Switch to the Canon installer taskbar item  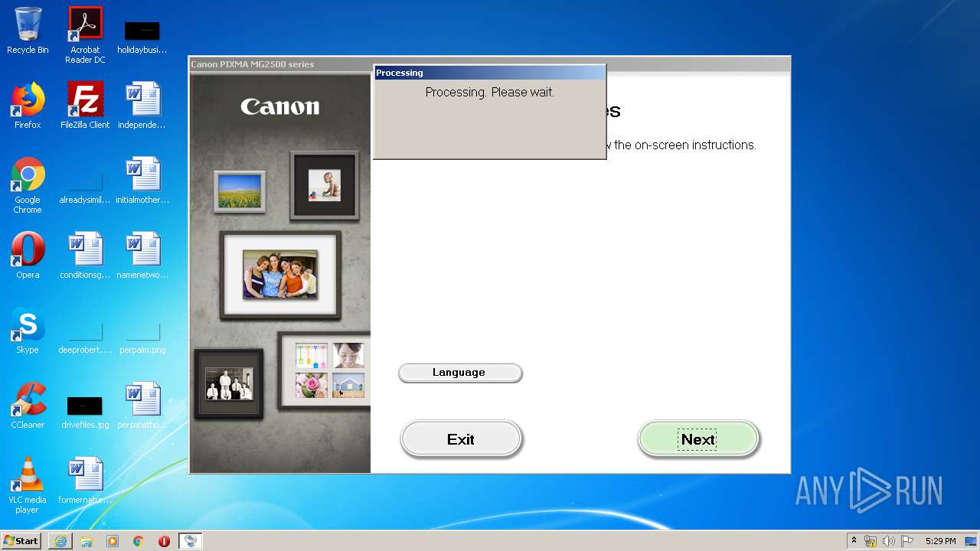point(191,541)
